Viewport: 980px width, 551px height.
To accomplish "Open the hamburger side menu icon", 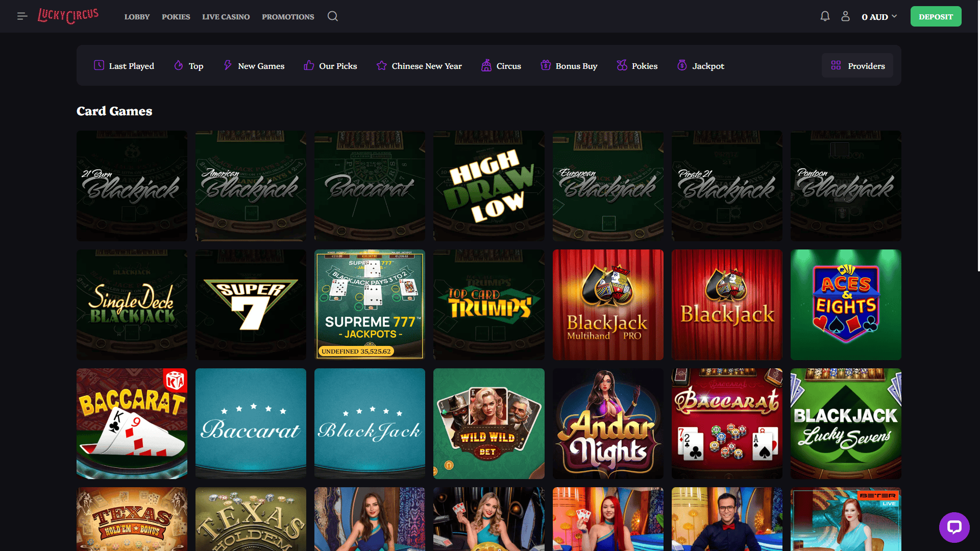I will click(22, 16).
